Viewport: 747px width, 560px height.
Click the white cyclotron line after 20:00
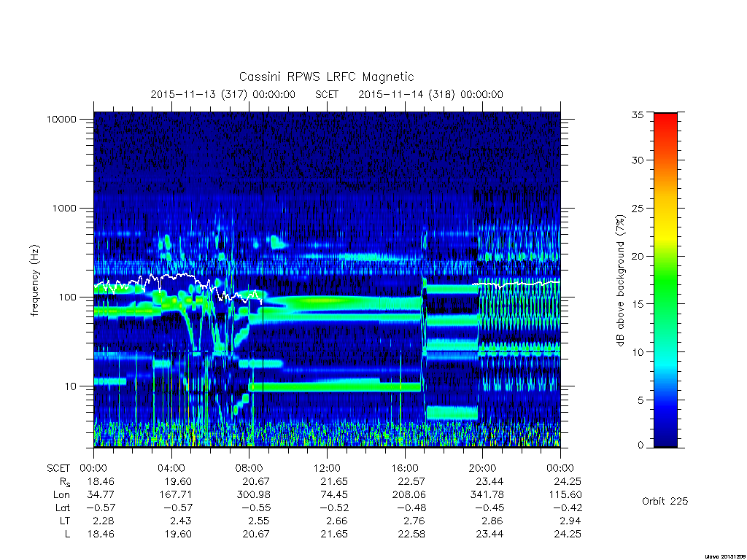pyautogui.click(x=516, y=284)
